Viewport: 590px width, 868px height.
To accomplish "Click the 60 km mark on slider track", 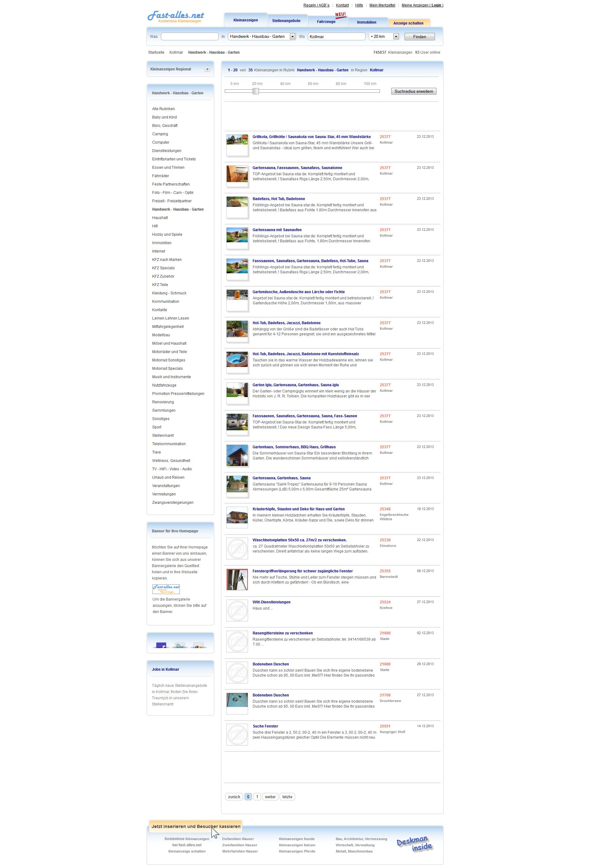I will [313, 91].
